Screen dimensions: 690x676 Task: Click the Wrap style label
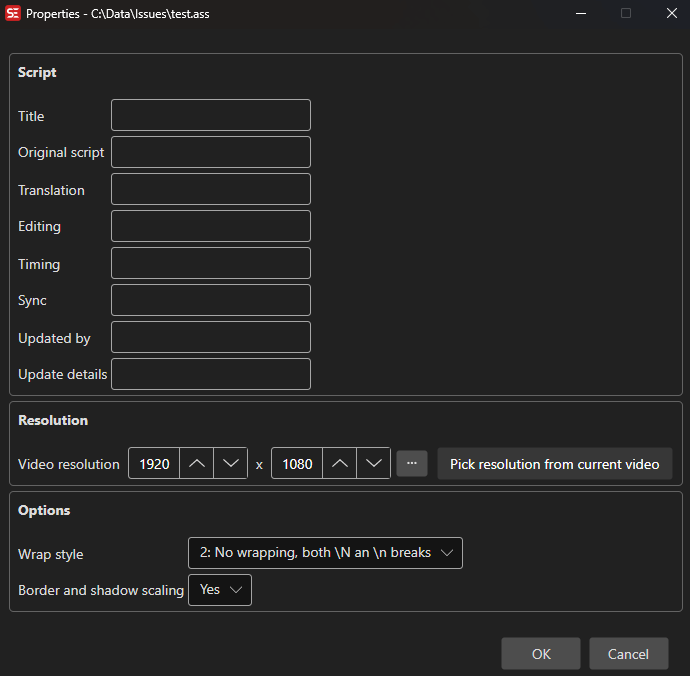click(x=51, y=554)
